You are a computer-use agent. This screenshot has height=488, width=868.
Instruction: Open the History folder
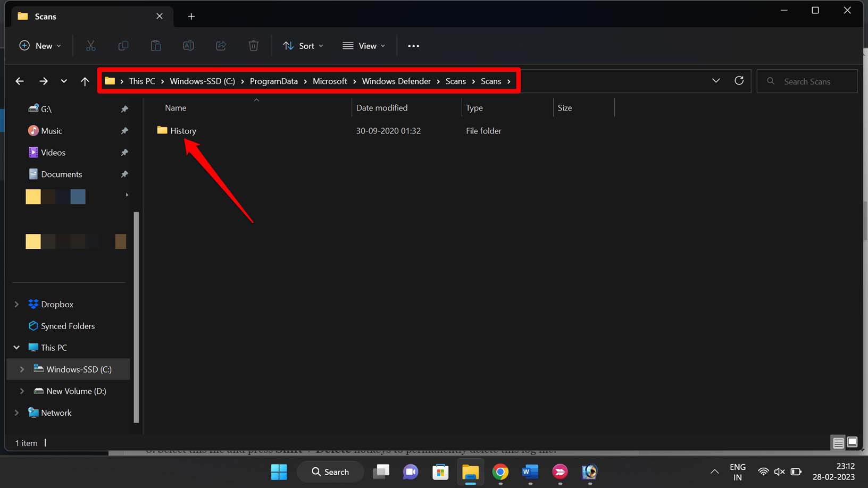(x=183, y=130)
